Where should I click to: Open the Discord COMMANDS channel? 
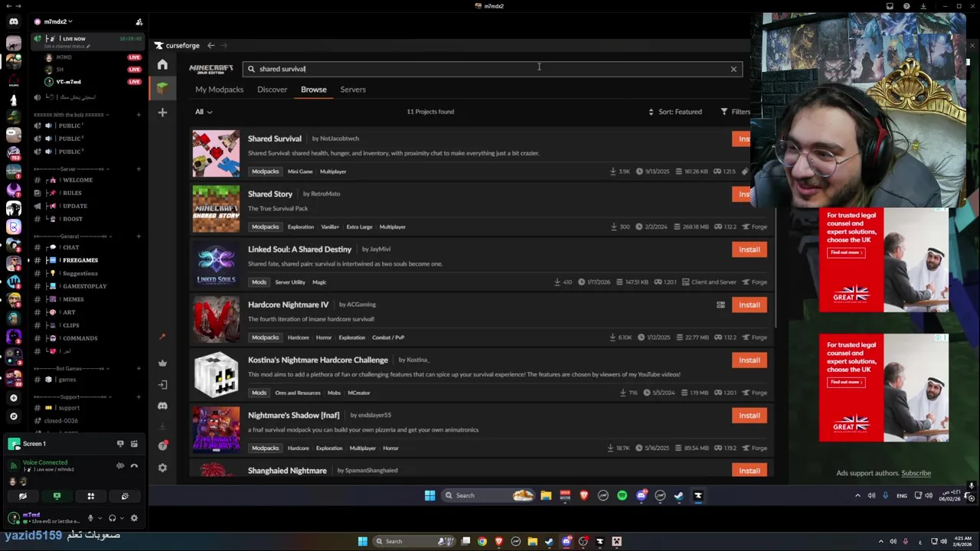tap(80, 338)
